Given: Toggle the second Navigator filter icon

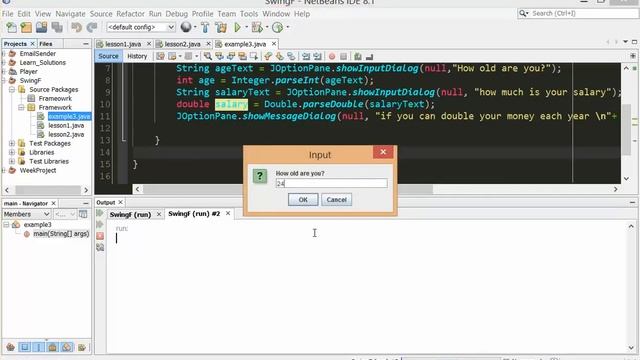Looking at the screenshot, I should [x=24, y=347].
